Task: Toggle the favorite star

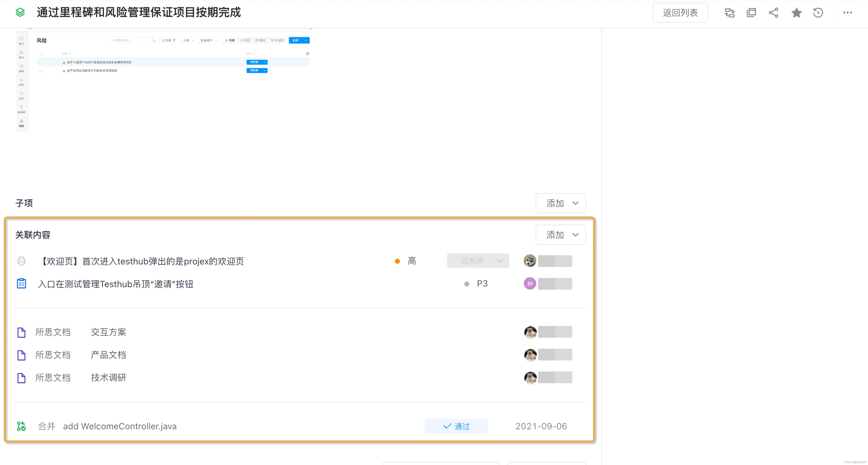Action: click(x=796, y=13)
